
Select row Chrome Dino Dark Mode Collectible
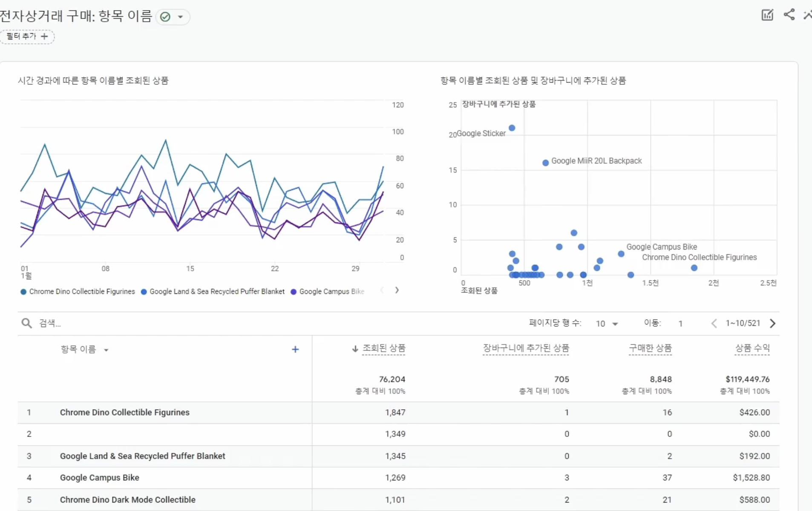(x=398, y=500)
